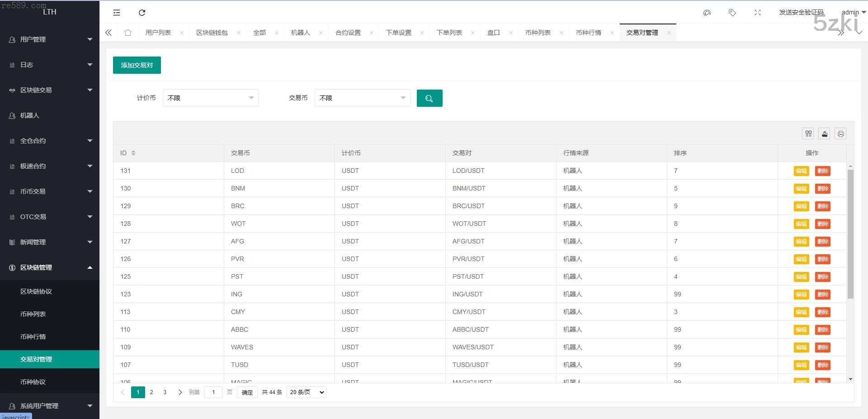868x419 pixels.
Task: Open the 交易币 dropdown
Action: pos(362,98)
